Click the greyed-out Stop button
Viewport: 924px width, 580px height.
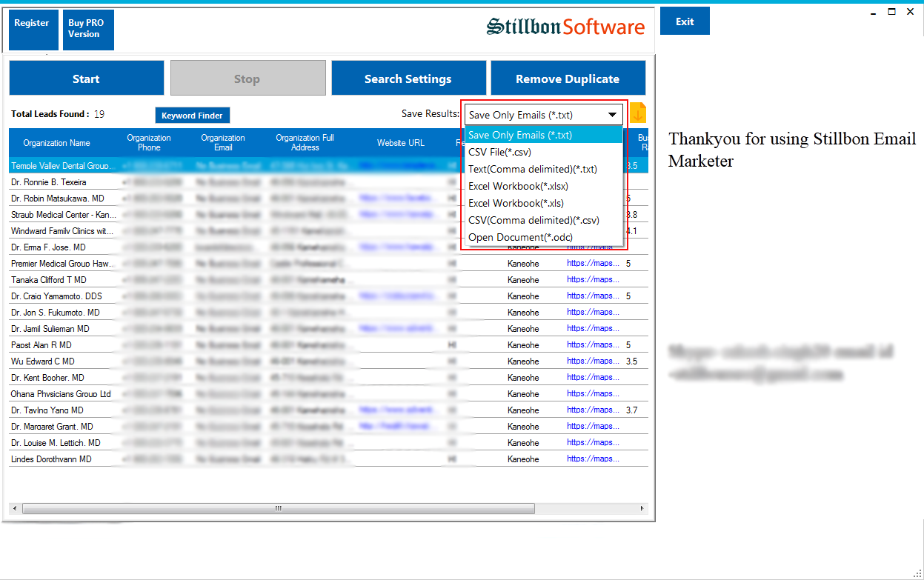point(247,78)
